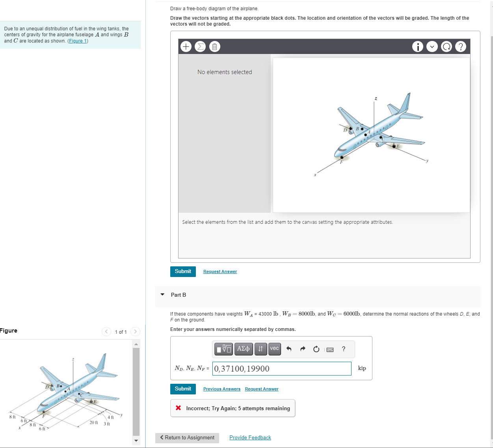493x448 pixels.
Task: Click the arrows (↕) symbol palette button
Action: [260, 349]
